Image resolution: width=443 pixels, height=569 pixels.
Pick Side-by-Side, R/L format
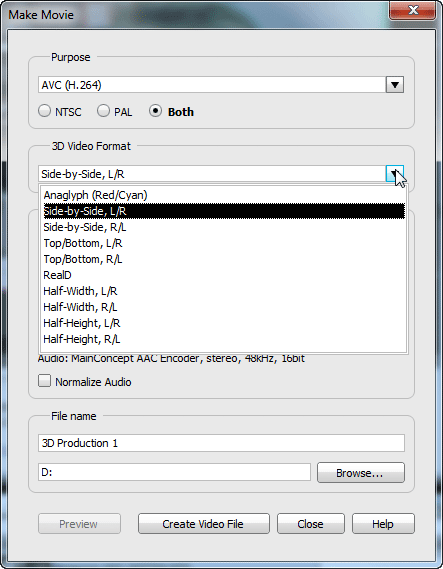tap(224, 227)
